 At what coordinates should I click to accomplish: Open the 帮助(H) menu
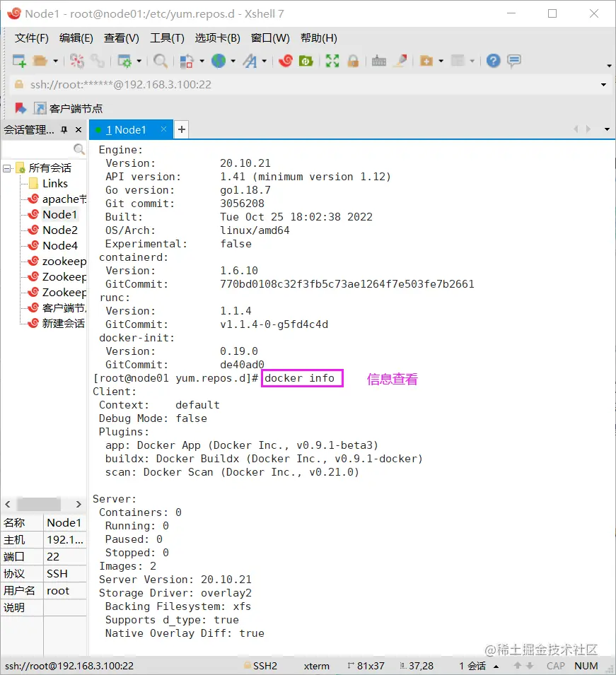319,38
